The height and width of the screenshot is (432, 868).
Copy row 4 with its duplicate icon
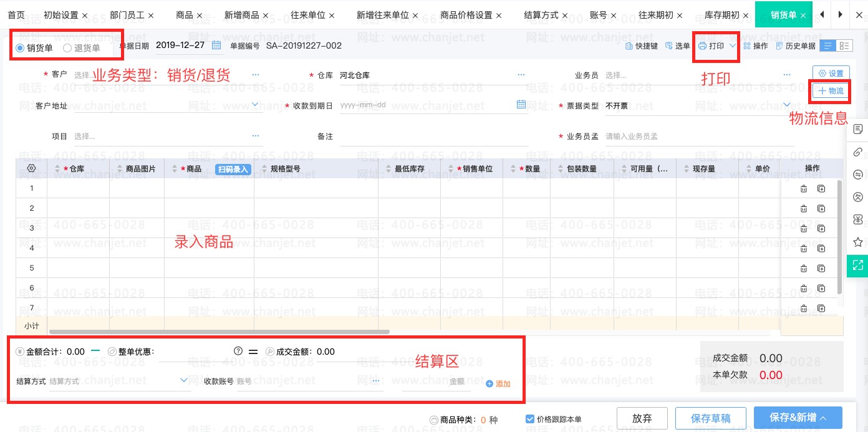point(821,249)
